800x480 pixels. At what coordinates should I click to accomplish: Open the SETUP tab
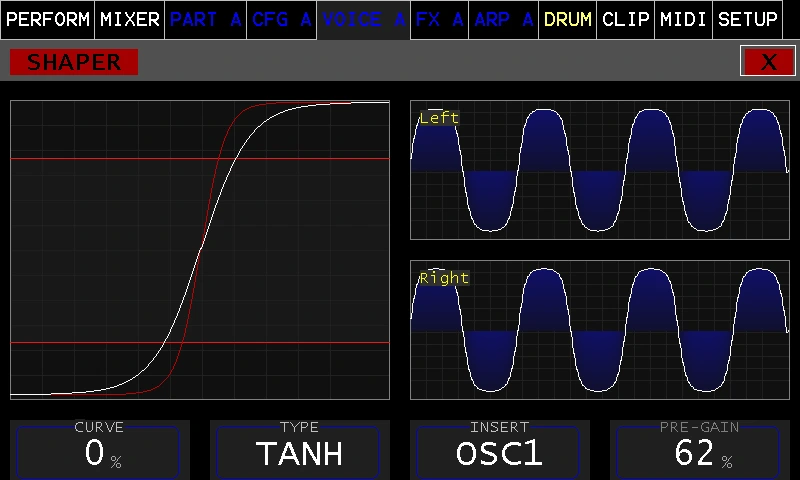coord(747,20)
